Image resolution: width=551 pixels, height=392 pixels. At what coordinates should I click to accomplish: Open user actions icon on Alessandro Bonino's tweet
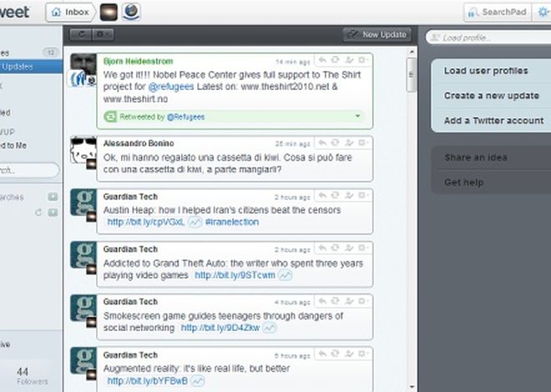349,143
